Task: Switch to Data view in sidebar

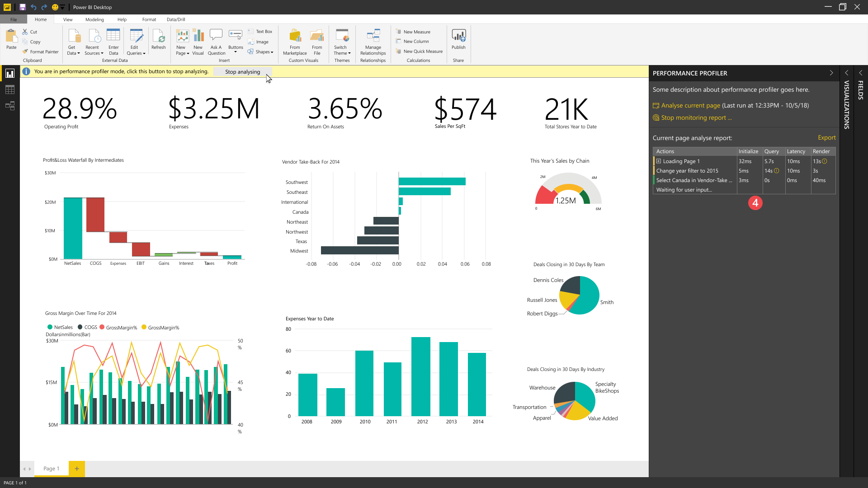Action: [9, 90]
